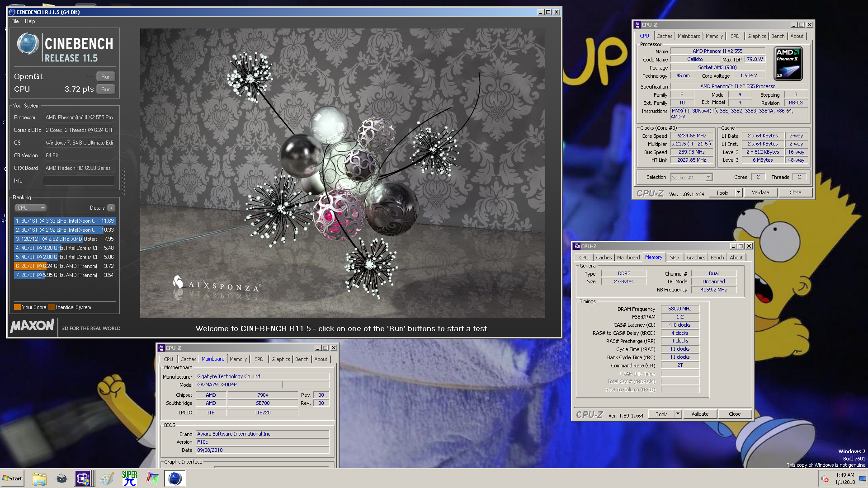868x488 pixels.
Task: Select SPD tab in Mainboard CPU-Z window
Action: [x=259, y=359]
